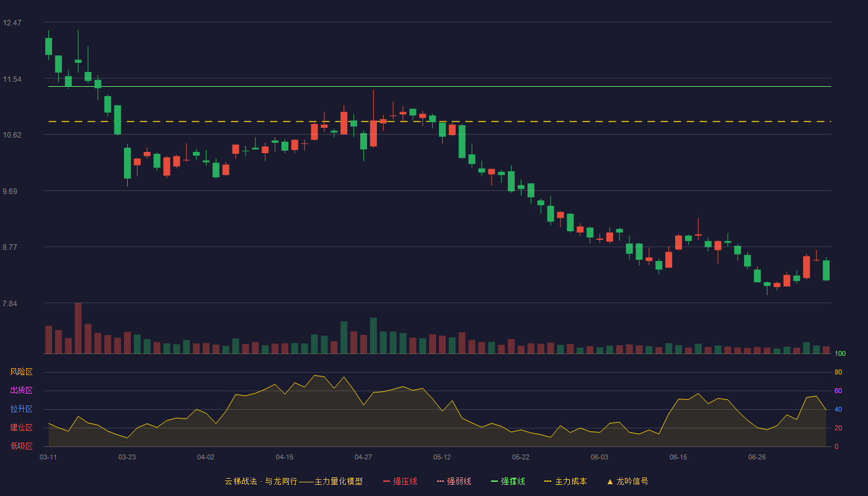Viewport: 868px width, 496px height.
Task: Click the title 云梯战法 · 与龙同行——主力量化模型
Action: coord(293,481)
